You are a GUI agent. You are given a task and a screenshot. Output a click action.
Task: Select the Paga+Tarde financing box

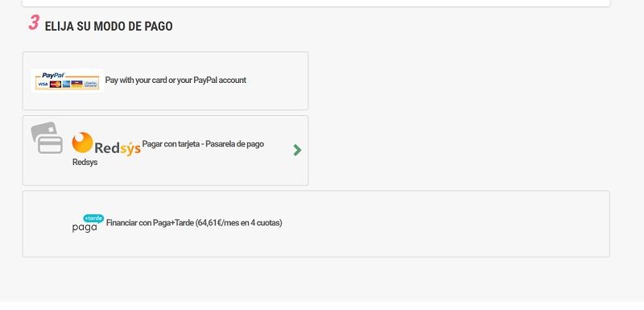[x=316, y=224]
